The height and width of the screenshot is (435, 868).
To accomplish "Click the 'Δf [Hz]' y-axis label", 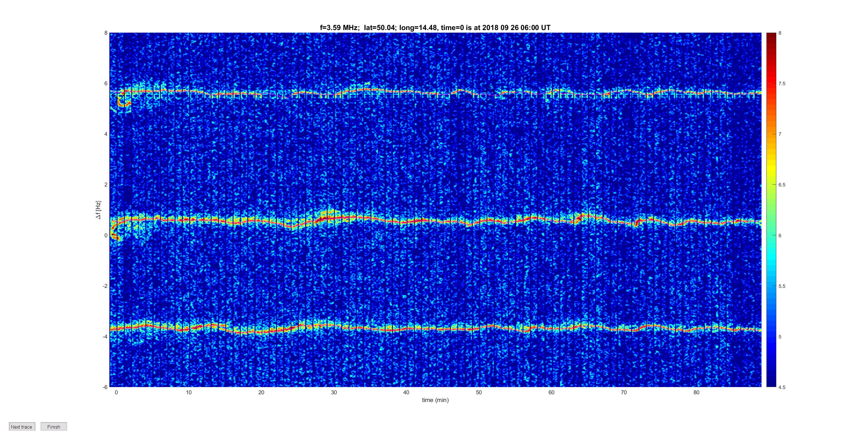I will point(98,210).
